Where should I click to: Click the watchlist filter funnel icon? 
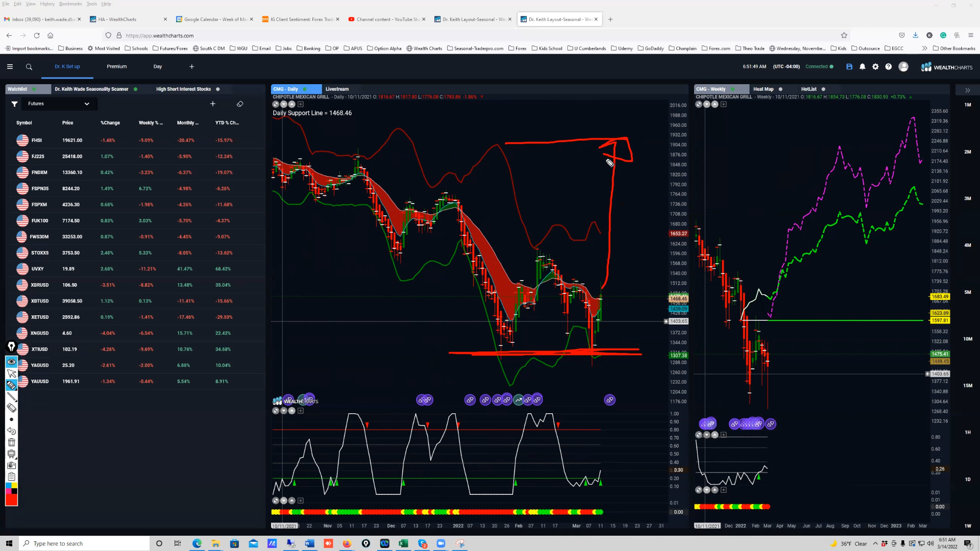coord(15,104)
